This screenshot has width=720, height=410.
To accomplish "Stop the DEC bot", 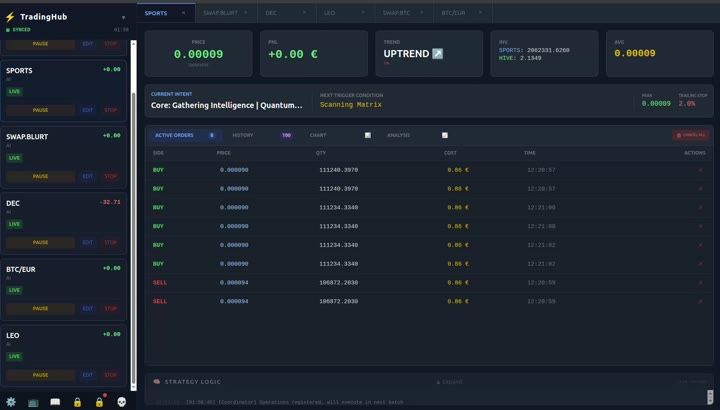I will coord(111,242).
